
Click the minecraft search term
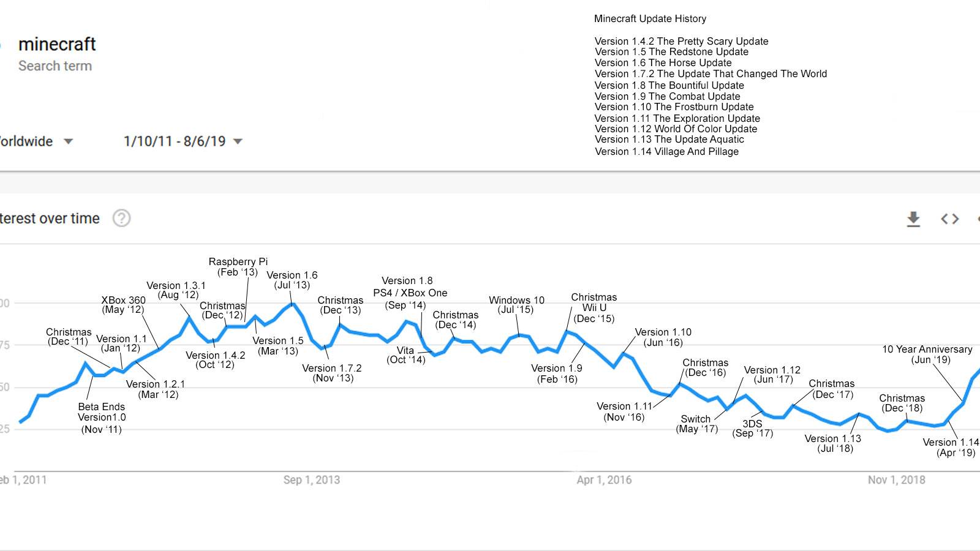tap(57, 45)
